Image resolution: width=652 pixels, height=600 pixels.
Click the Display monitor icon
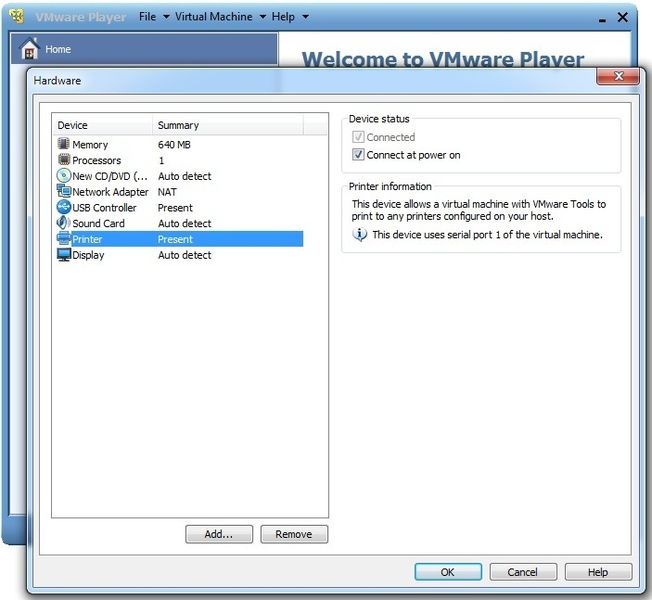pos(64,254)
